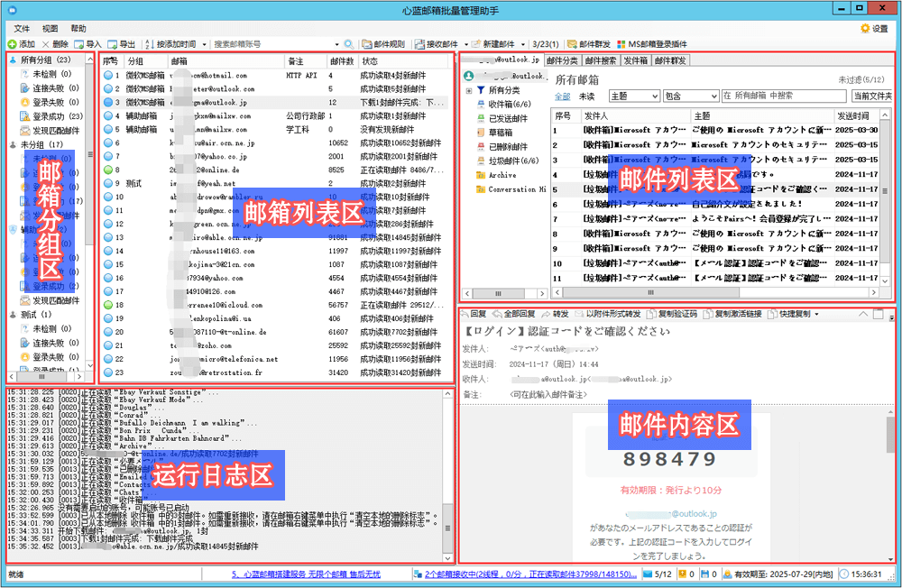The image size is (902, 588).
Task: Select the 垃圾邮件(6/6) junk folder
Action: 508,161
